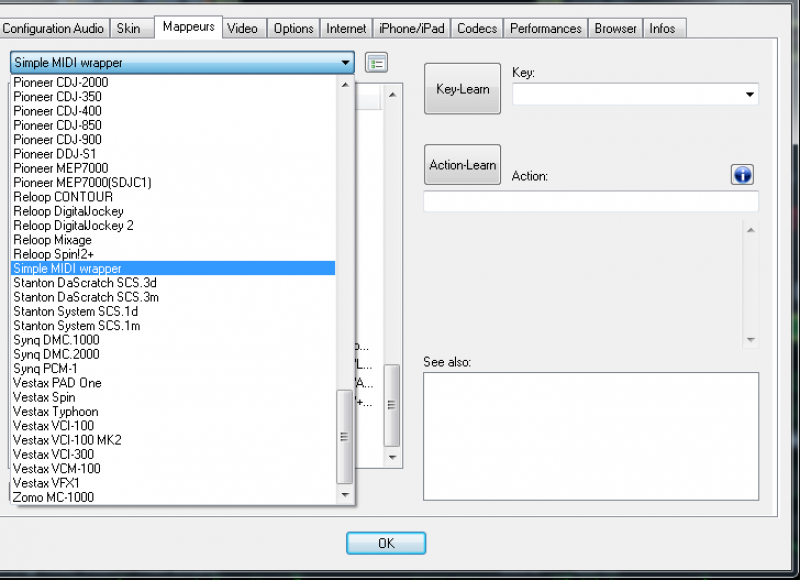Open the iPhone/iPad tab
800x580 pixels.
click(412, 29)
